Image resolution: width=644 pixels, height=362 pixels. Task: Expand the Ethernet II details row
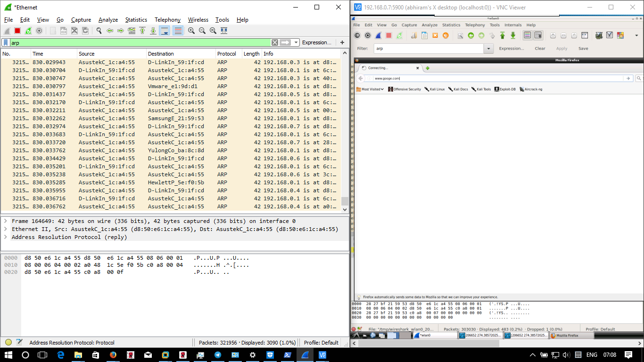point(6,229)
